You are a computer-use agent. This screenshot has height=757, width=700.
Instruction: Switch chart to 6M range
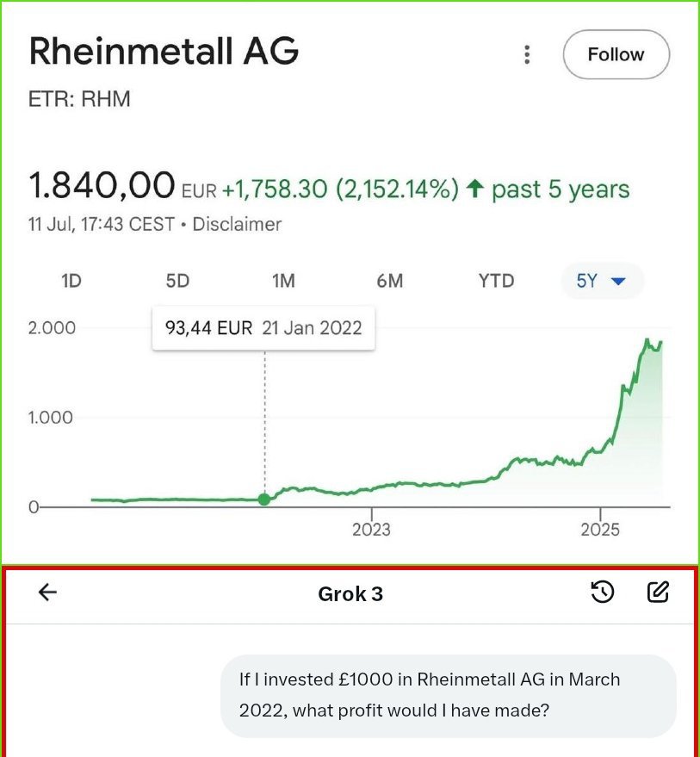[389, 281]
